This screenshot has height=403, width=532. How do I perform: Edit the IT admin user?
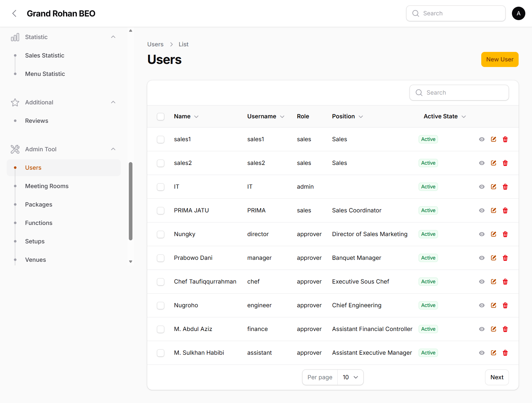point(494,187)
